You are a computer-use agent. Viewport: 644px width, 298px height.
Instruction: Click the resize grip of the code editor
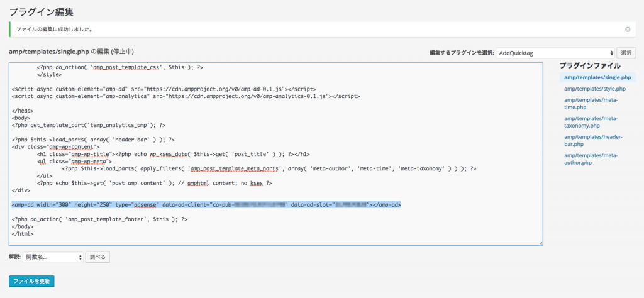click(540, 243)
